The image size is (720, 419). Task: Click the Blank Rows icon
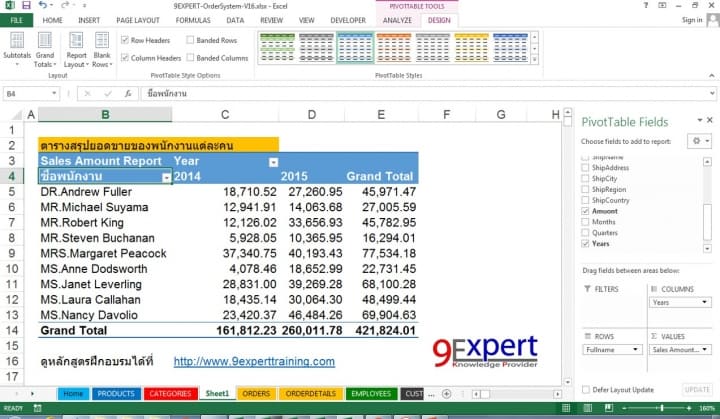(101, 48)
